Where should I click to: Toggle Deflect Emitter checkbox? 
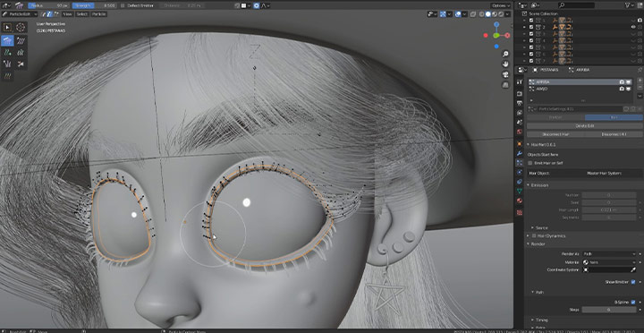(x=123, y=5)
